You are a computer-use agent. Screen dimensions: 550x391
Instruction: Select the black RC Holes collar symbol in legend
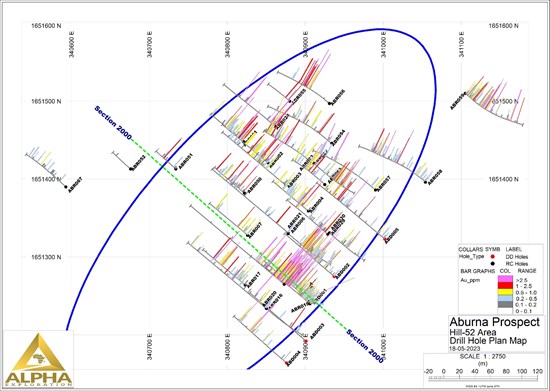click(x=492, y=264)
